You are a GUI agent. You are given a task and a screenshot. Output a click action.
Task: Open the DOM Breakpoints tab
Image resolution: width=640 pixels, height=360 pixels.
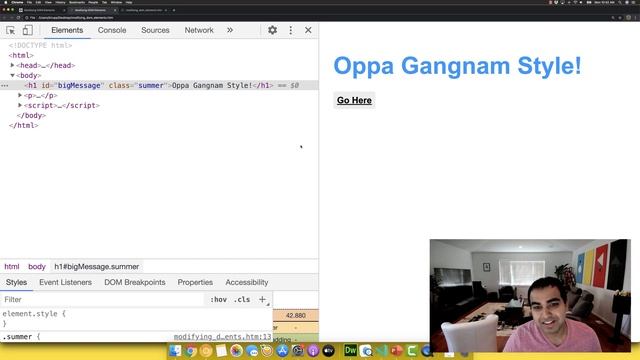tap(135, 282)
